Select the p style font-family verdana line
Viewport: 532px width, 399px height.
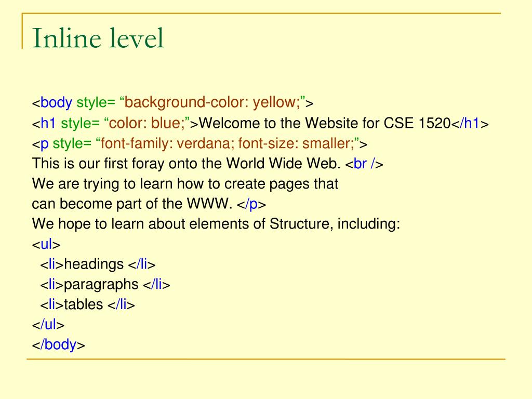click(x=199, y=143)
